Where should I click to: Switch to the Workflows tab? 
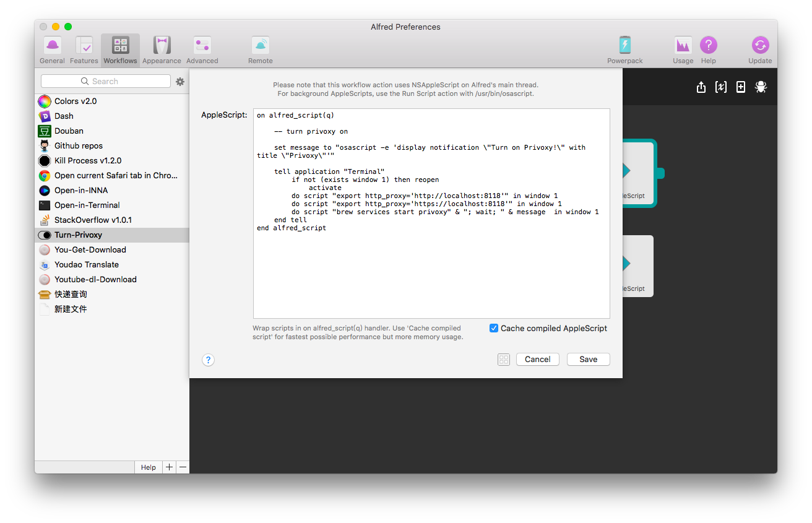click(x=120, y=50)
